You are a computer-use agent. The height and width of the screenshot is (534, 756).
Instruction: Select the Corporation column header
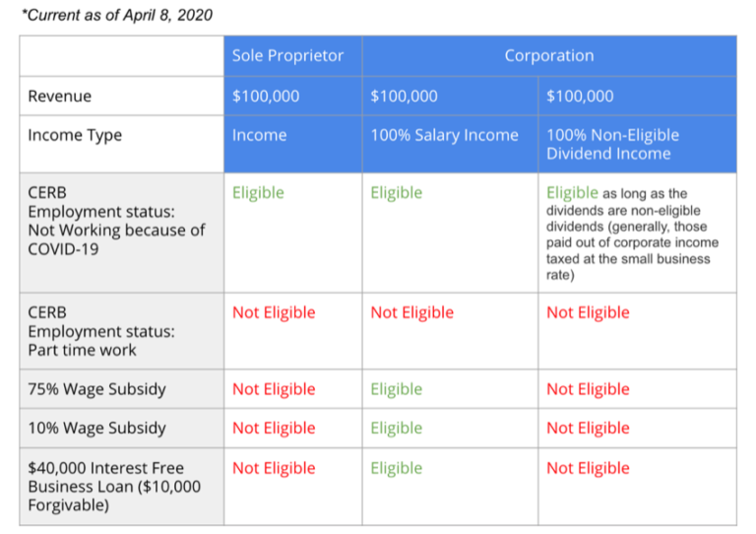coord(548,55)
